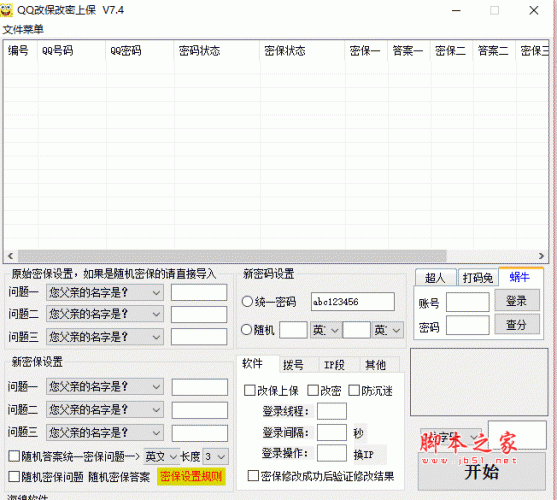This screenshot has height=500, width=557.
Task: Click the 编号 column header
Action: tap(20, 51)
